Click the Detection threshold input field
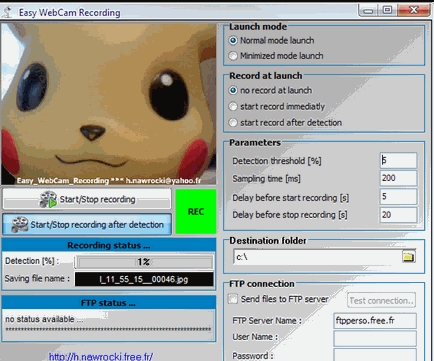 (398, 160)
